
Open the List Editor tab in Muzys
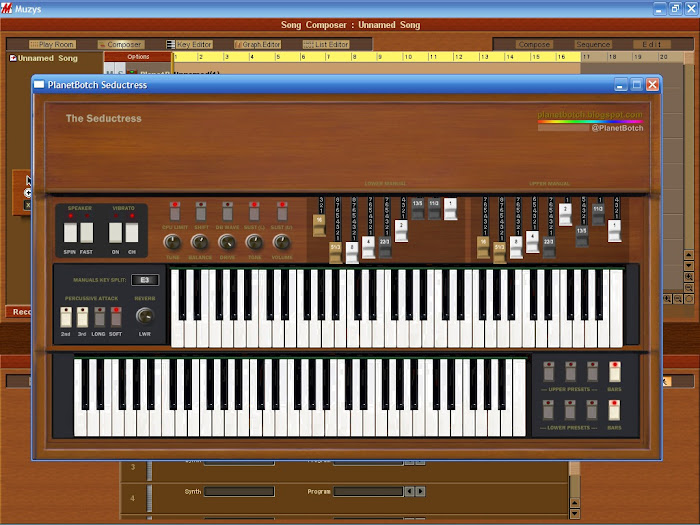pos(326,44)
